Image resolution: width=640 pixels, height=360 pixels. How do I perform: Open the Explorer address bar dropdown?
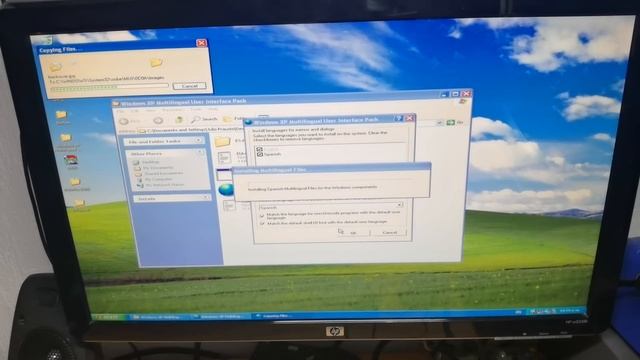(440, 122)
